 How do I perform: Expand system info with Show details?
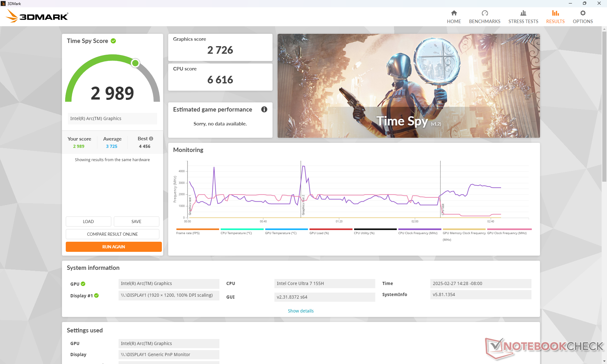pos(301,311)
